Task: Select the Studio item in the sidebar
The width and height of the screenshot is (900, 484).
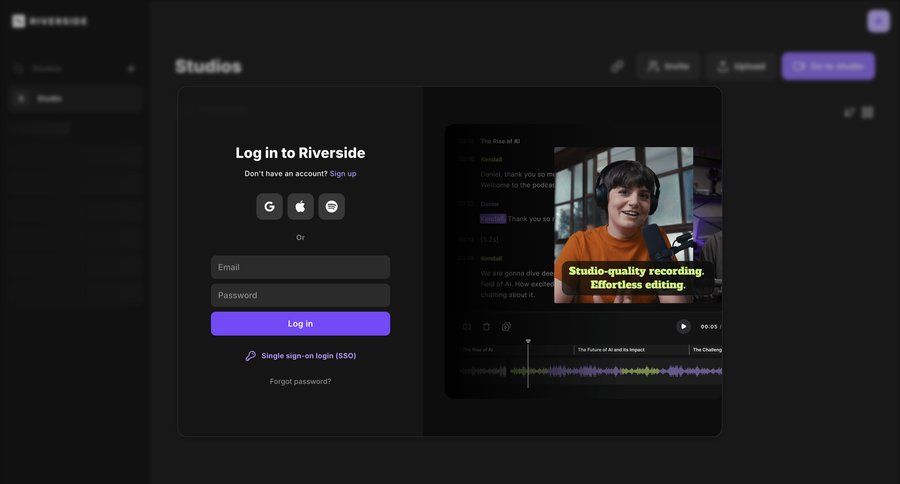Action: (75, 99)
